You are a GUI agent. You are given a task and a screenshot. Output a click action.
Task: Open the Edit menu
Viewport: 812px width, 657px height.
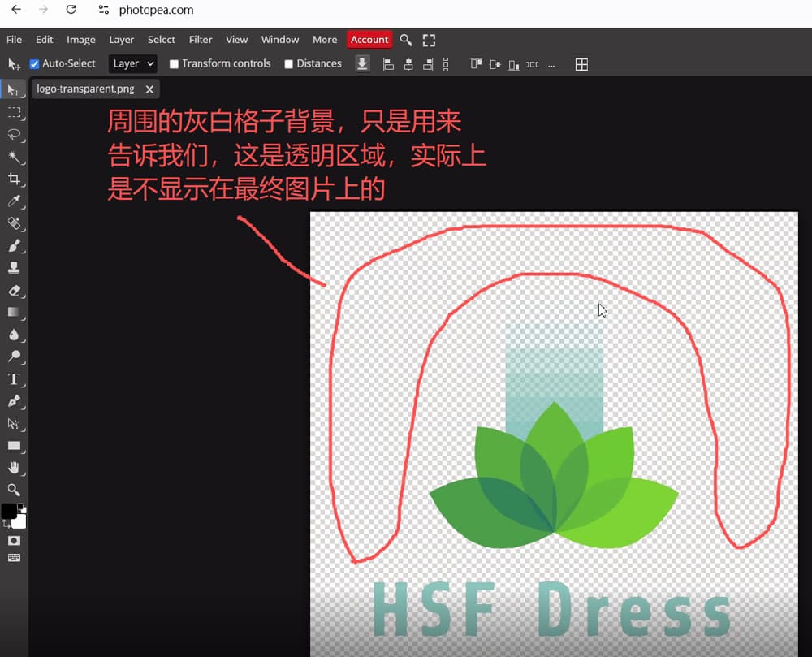[44, 40]
